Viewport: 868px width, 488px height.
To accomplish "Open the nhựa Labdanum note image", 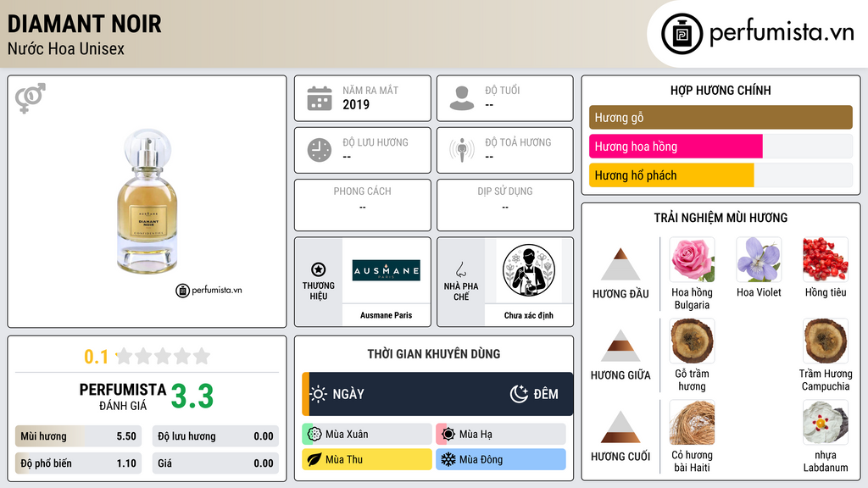I will [826, 423].
